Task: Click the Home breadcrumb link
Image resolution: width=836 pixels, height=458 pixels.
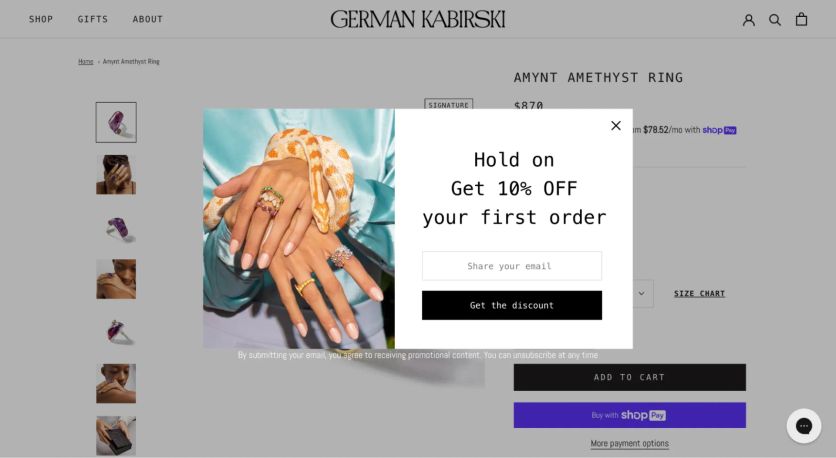Action: coord(85,62)
